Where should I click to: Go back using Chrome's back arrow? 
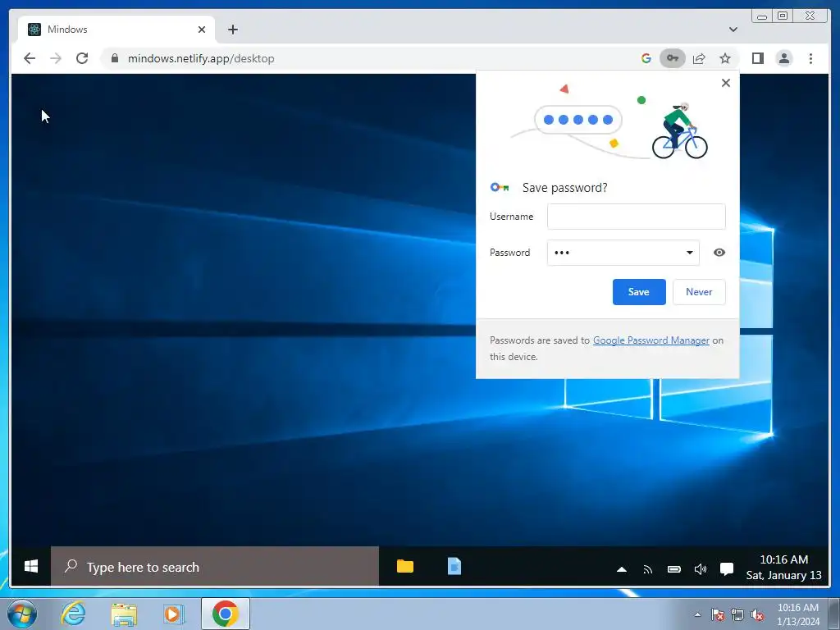(30, 58)
